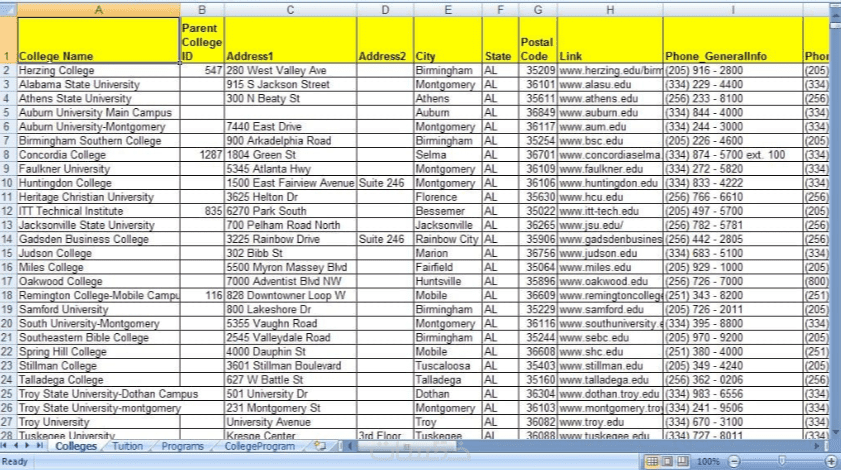The image size is (841, 470).
Task: Select cell (334) 874 - 5700 ext. 100
Action: tap(733, 155)
